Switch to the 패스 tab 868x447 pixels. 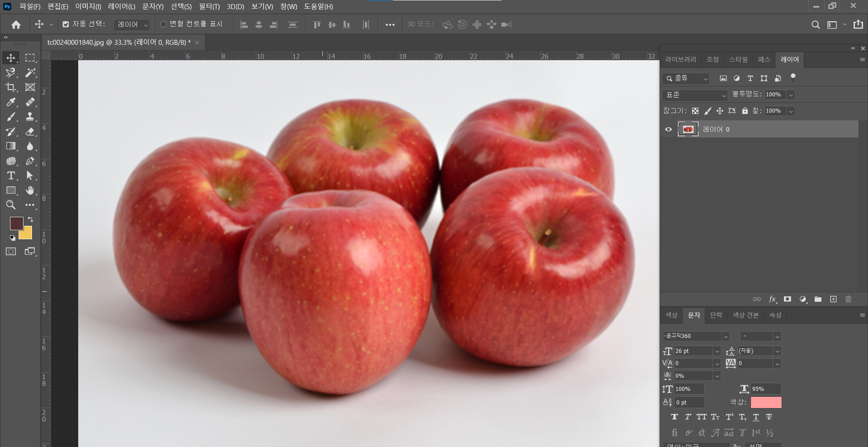point(764,59)
